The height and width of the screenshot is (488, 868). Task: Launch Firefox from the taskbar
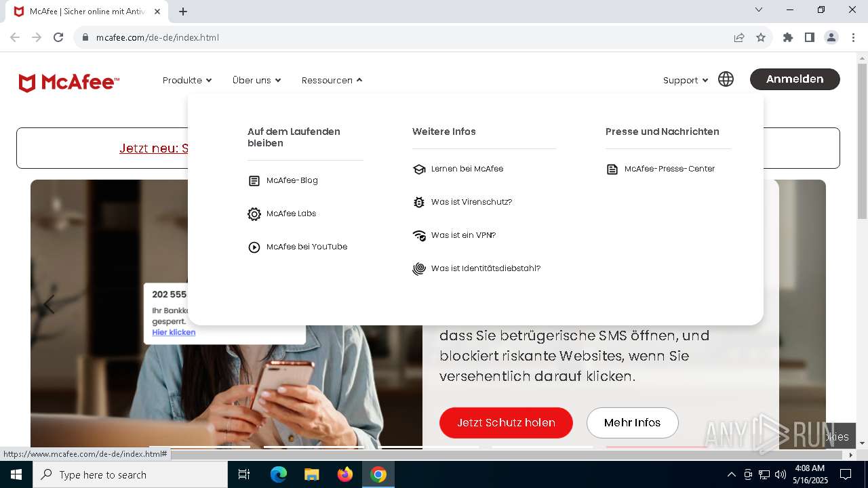345,474
